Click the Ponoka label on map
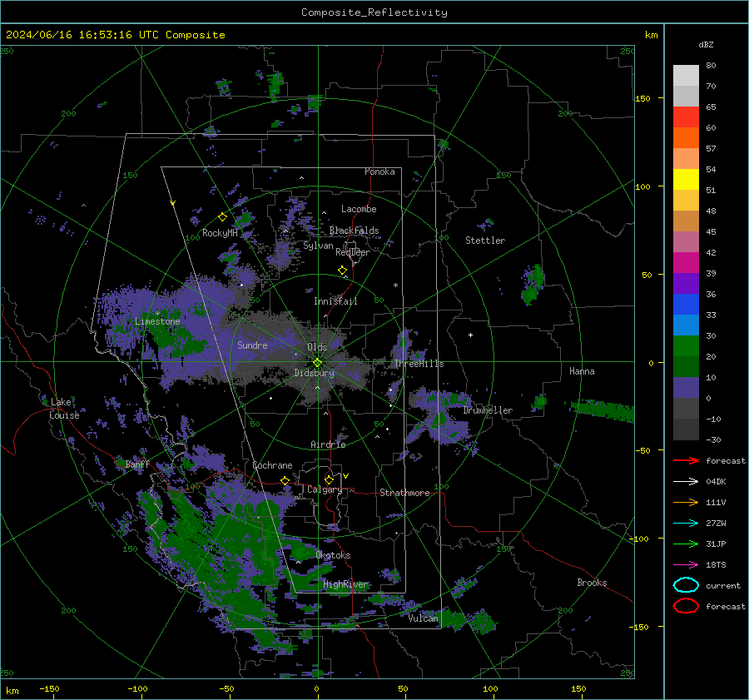749x700 pixels. pyautogui.click(x=379, y=171)
